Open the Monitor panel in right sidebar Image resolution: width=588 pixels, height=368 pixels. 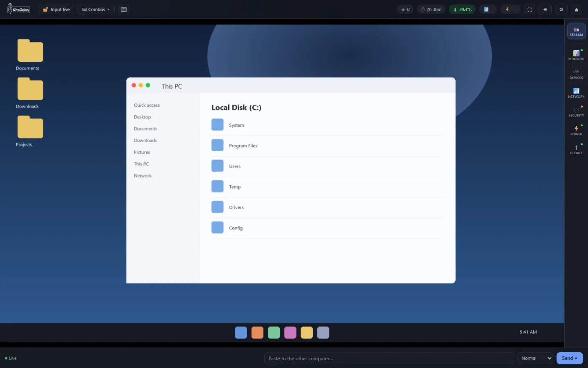click(576, 55)
